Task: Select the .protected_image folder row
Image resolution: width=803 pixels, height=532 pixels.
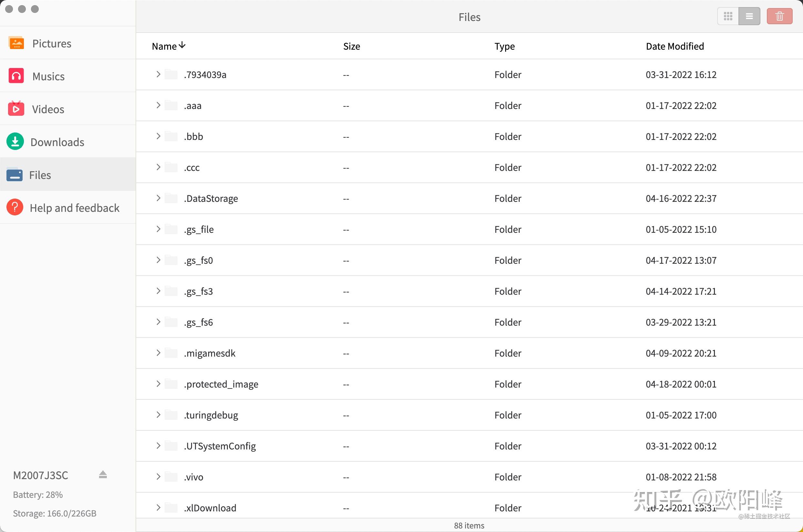Action: coord(221,384)
